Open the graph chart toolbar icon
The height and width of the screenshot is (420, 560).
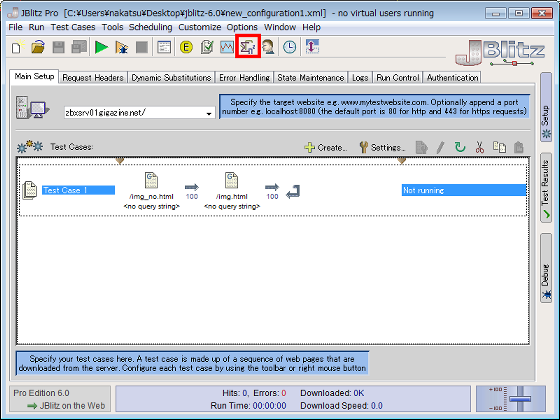[227, 47]
